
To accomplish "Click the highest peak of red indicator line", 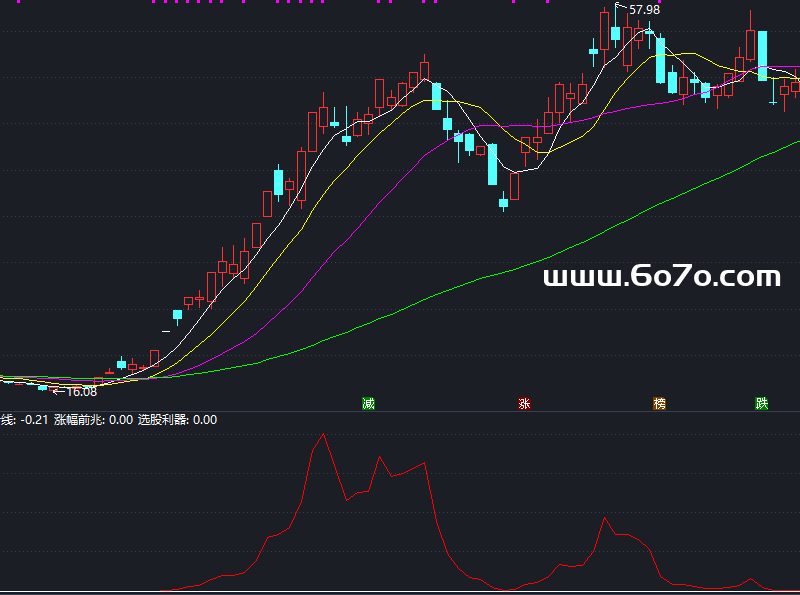I will coord(322,435).
